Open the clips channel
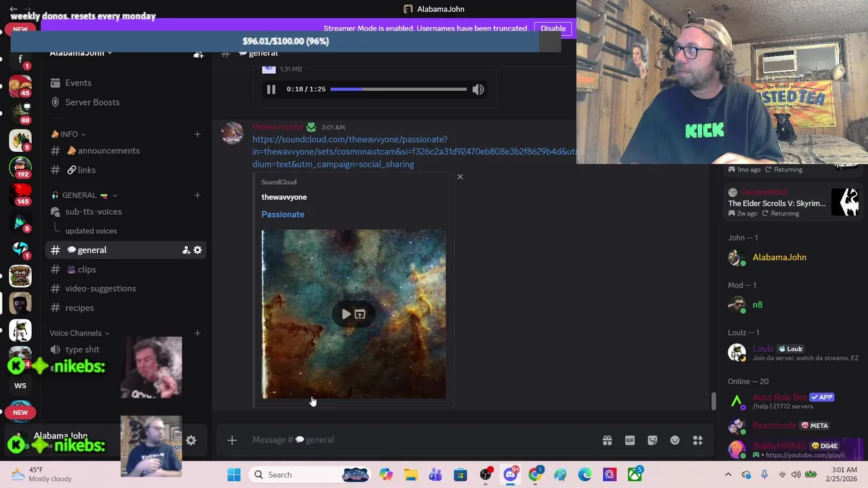 tap(87, 270)
